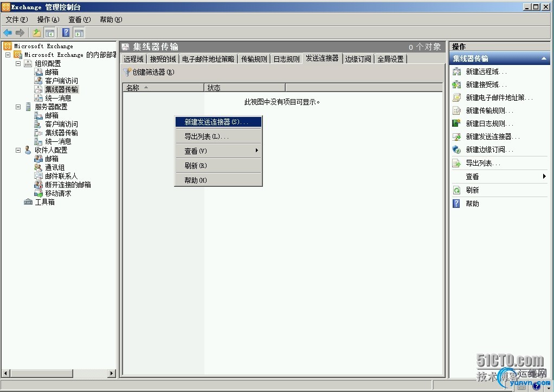Click the 新建电子邮件地址策略 icon
This screenshot has height=392, width=554.
click(456, 98)
